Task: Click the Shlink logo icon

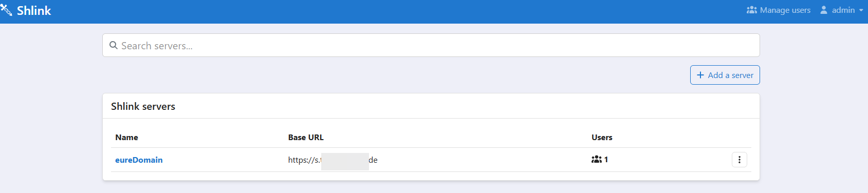Action: (x=6, y=10)
